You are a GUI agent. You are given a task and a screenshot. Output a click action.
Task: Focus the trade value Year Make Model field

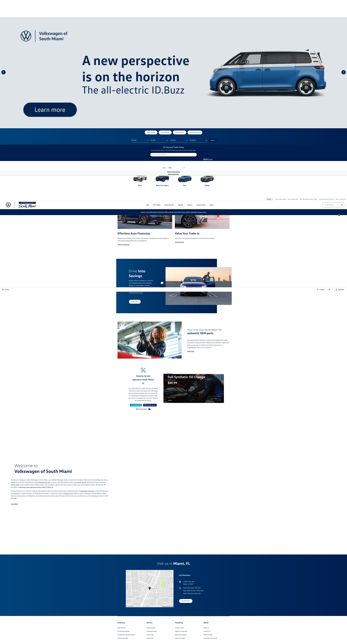pos(173,155)
